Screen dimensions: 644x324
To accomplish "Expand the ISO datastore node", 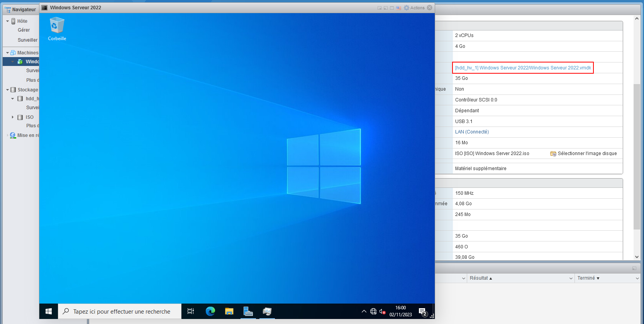I will (x=12, y=117).
